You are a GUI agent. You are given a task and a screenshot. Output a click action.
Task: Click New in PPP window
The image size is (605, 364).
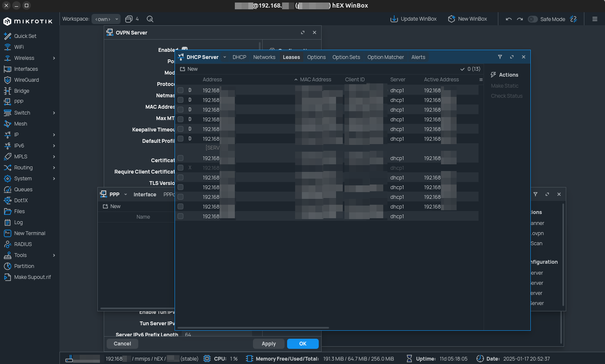point(112,206)
